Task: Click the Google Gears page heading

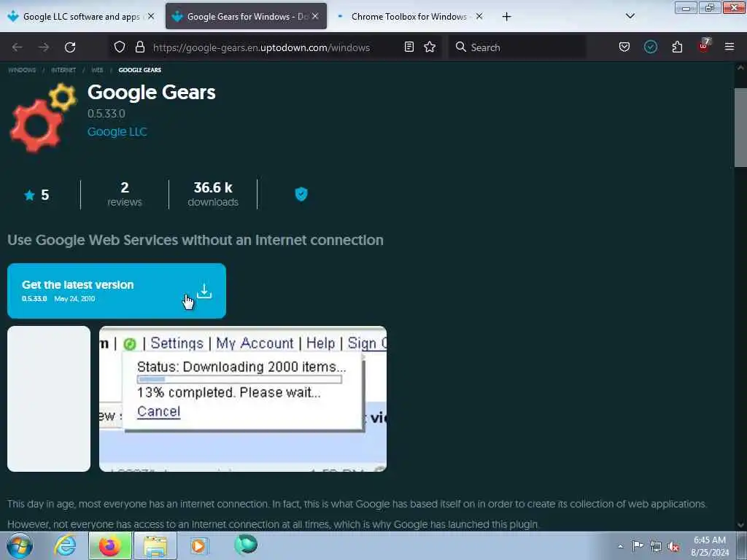Action: pyautogui.click(x=152, y=93)
